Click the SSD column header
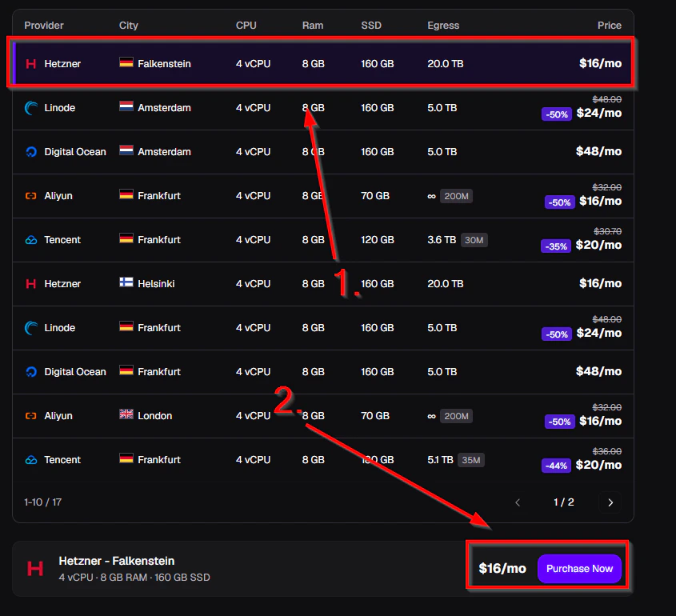 [x=371, y=26]
